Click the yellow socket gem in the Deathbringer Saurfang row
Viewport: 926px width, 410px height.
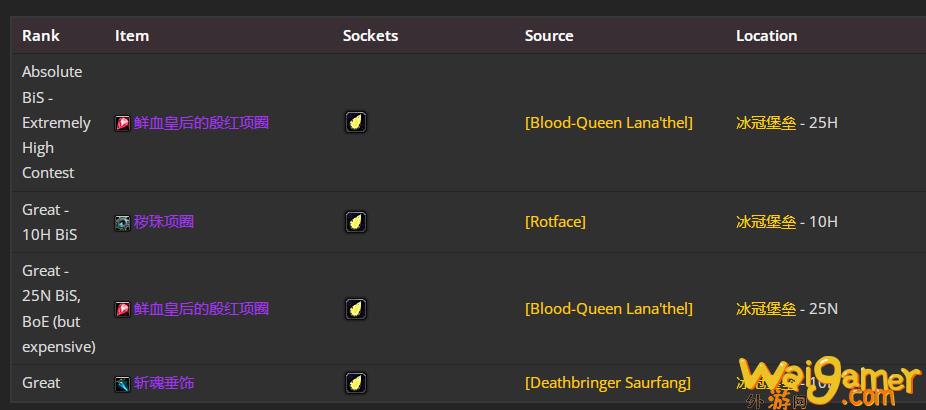coord(356,383)
